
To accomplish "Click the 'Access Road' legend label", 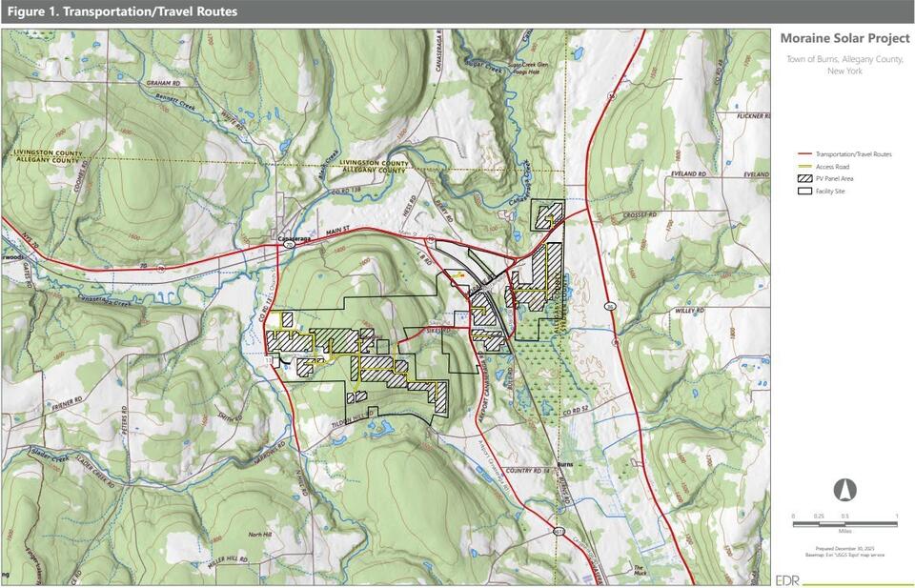I will tap(832, 166).
